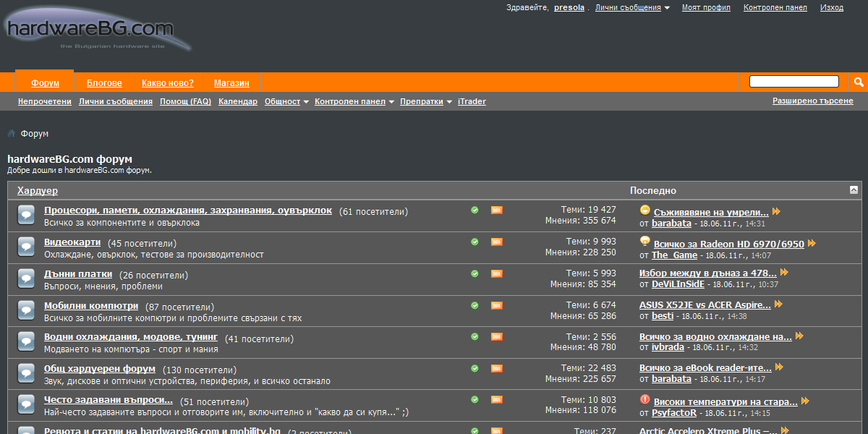Expand Лични съобщения dropdown in the header
This screenshot has height=434, width=868.
point(632,8)
